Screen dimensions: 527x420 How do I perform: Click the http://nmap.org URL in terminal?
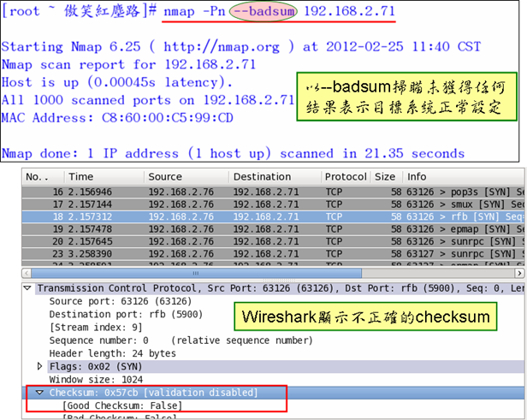pos(222,47)
